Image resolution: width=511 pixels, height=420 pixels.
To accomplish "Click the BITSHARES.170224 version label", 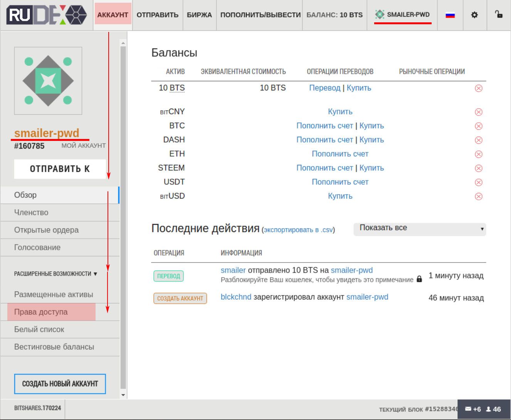I will coord(37,408).
